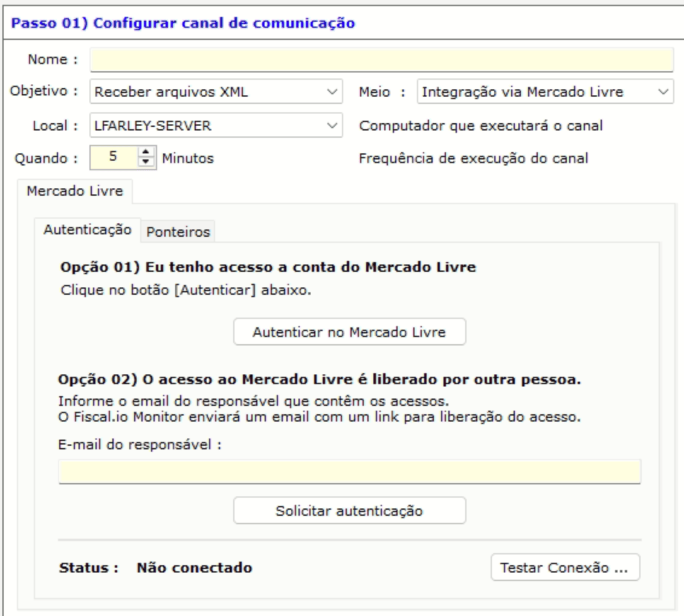Click the Nome input field
684x616 pixels.
[x=382, y=60]
